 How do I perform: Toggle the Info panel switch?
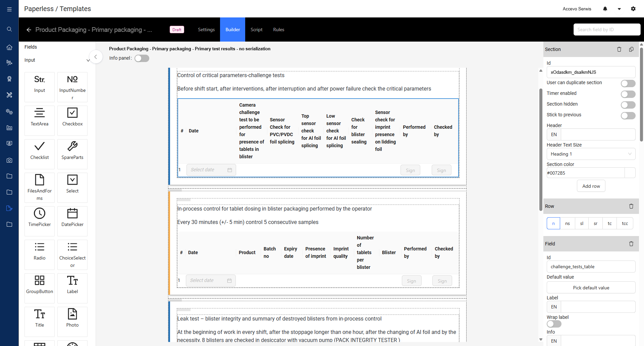[x=142, y=58]
